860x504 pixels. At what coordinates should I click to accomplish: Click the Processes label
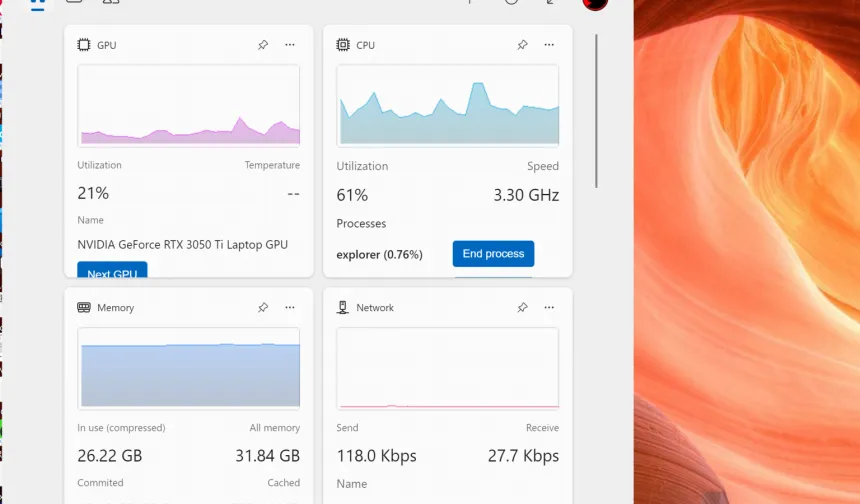pyautogui.click(x=361, y=224)
